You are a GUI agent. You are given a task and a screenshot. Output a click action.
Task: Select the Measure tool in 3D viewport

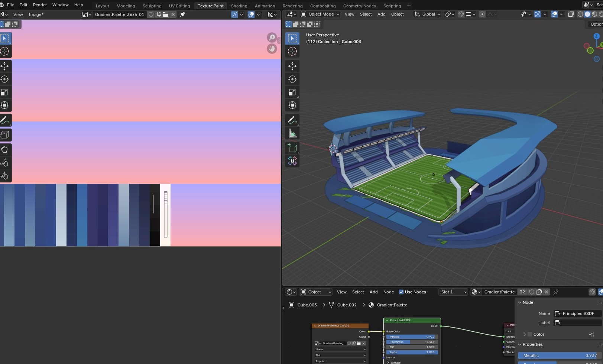pos(292,133)
